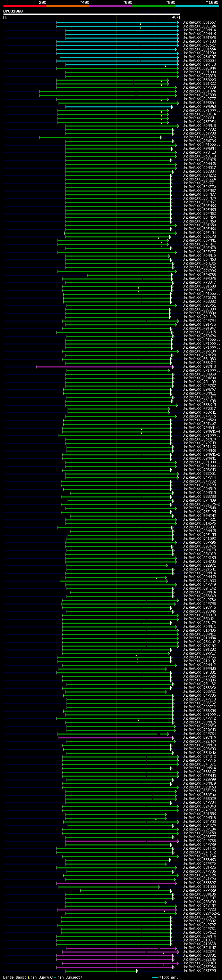Select the BP031060 query label
This screenshot has width=222, height=980.
click(x=13, y=11)
